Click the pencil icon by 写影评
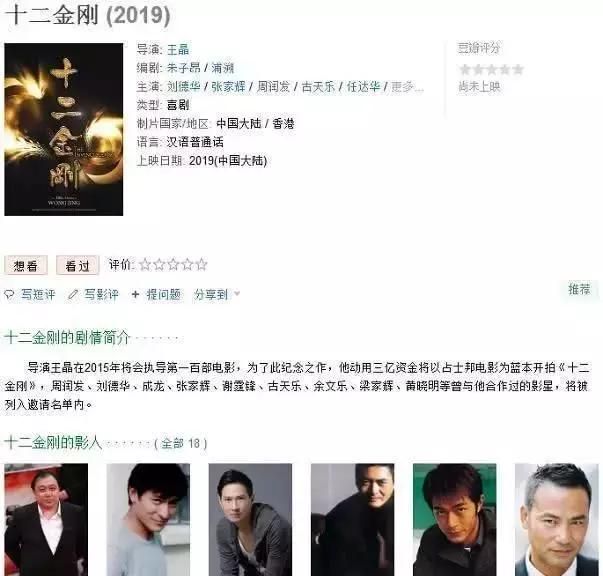This screenshot has height=576, width=603. pos(73,295)
